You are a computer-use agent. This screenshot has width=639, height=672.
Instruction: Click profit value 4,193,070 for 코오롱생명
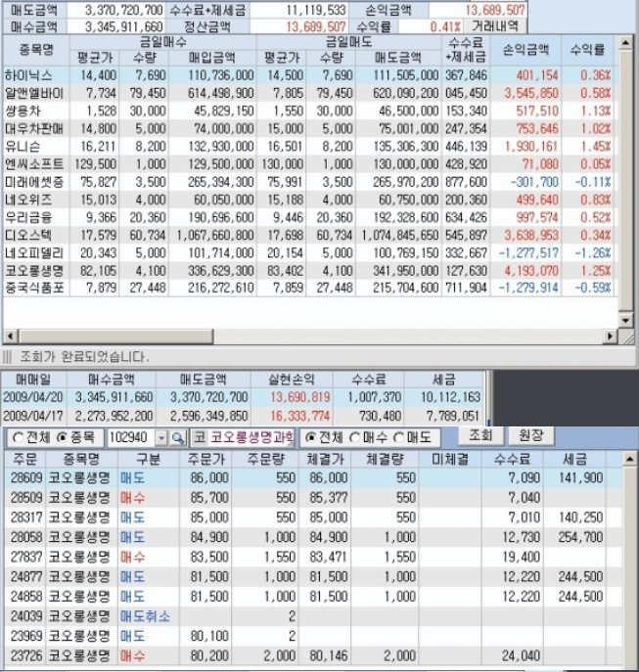(531, 271)
